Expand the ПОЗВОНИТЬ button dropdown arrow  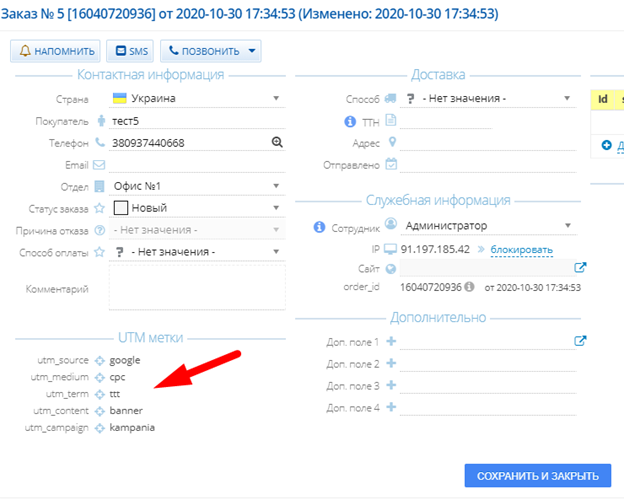pyautogui.click(x=252, y=51)
